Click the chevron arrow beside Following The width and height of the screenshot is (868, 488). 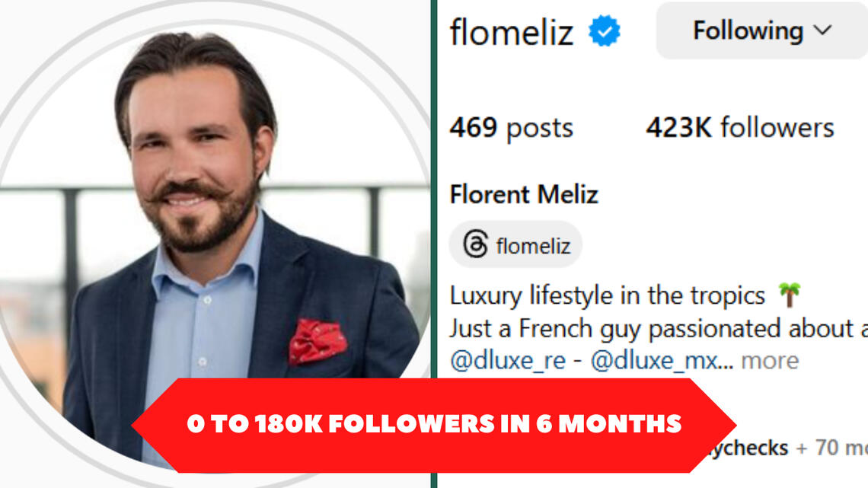tap(822, 31)
